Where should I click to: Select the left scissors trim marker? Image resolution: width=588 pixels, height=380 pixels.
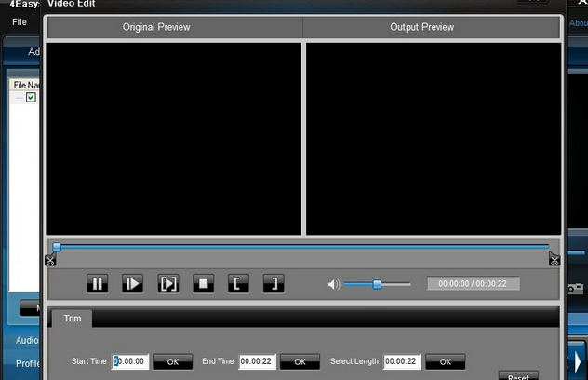coord(50,260)
